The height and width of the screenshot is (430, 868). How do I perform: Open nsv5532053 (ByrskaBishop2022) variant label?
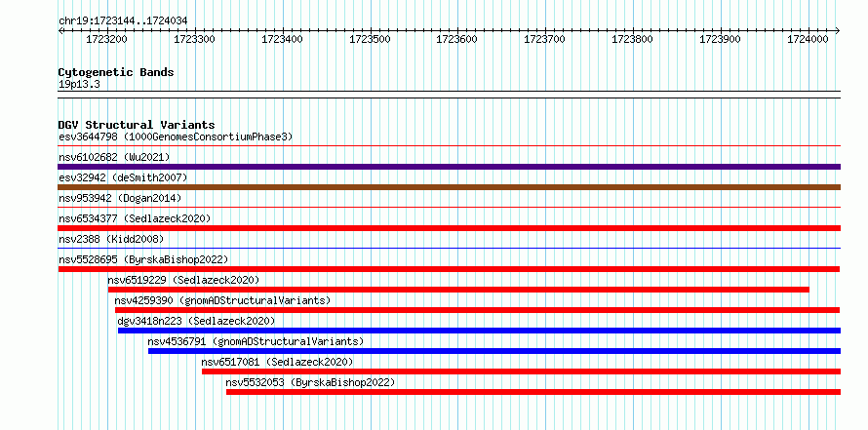pyautogui.click(x=310, y=382)
